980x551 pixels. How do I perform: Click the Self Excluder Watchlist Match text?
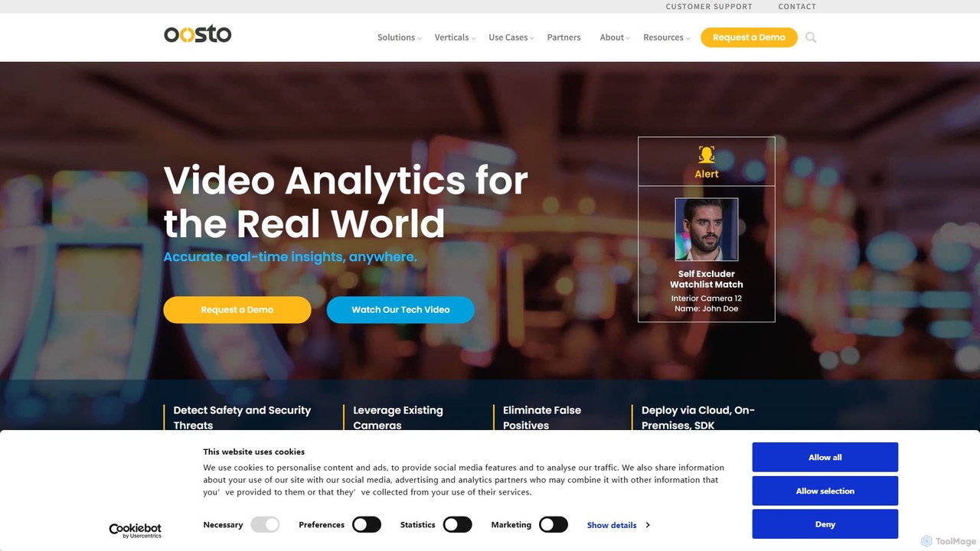706,279
